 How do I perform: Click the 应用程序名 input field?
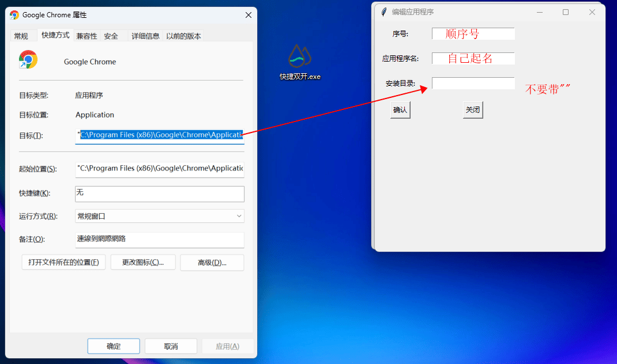[x=473, y=59]
